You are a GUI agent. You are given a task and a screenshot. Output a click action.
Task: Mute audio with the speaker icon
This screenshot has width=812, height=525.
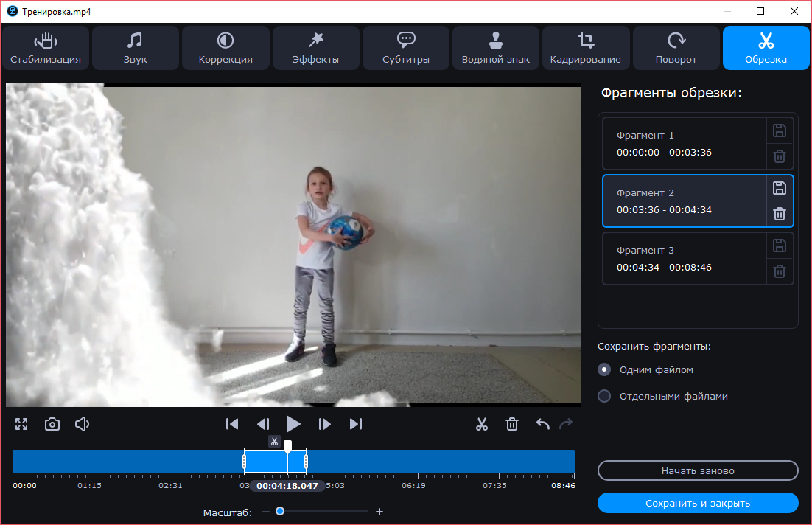coord(83,424)
